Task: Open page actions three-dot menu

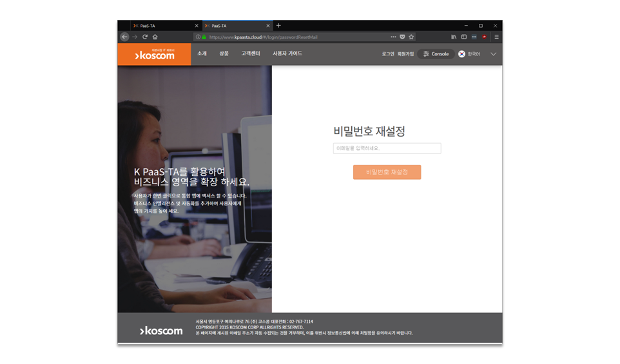Action: pyautogui.click(x=393, y=37)
